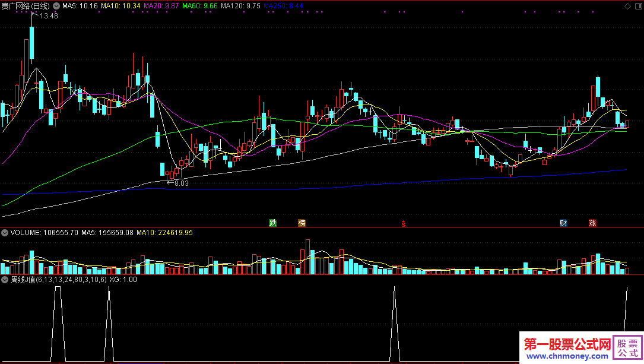Click the volume MA10: 224619.95 readout
The image size is (644, 364).
pos(164,233)
